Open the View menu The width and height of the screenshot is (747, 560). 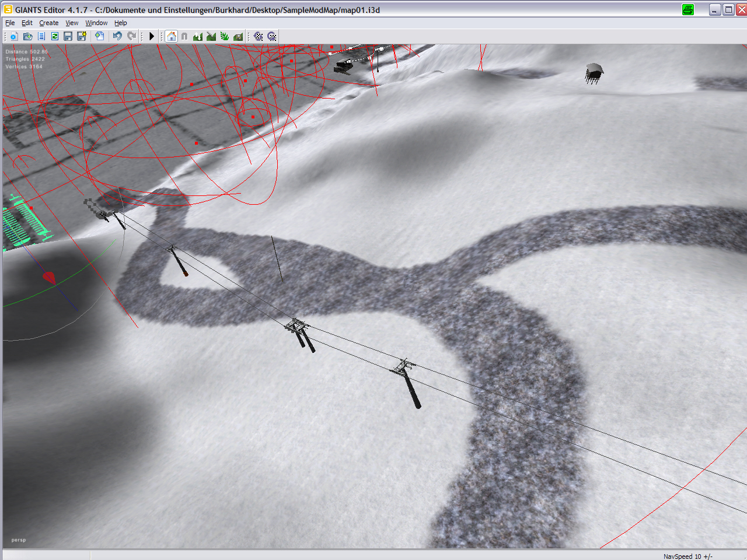(72, 23)
